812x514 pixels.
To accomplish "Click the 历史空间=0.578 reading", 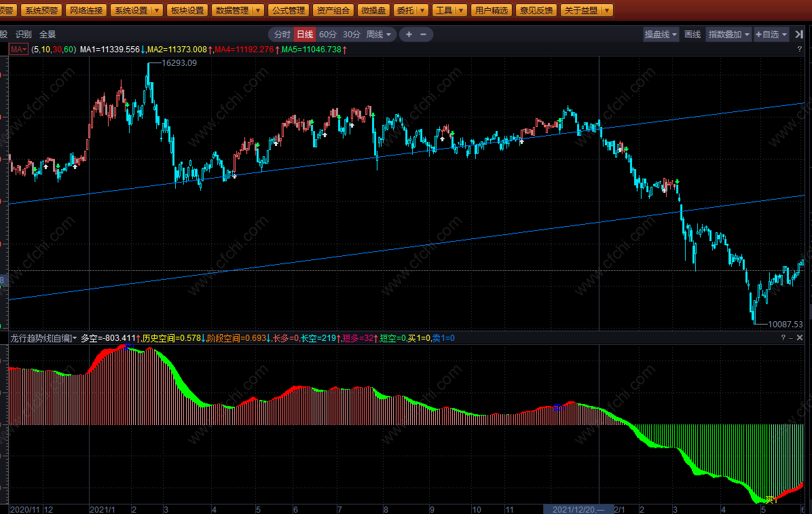I will click(171, 338).
